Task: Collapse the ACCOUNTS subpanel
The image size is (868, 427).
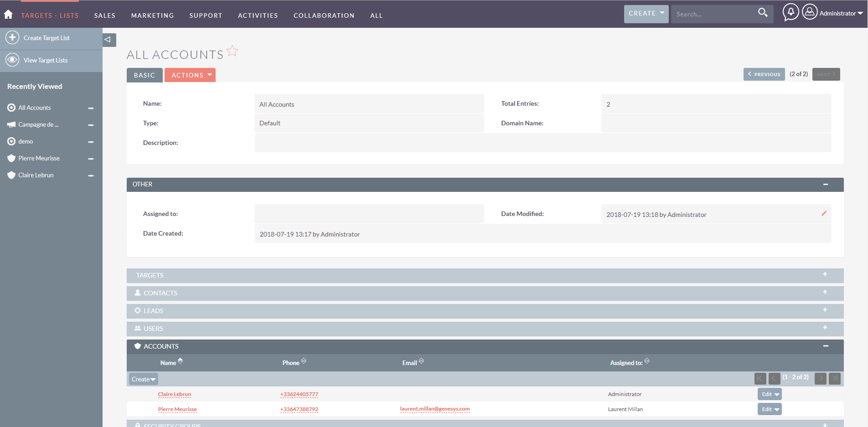Action: (825, 346)
